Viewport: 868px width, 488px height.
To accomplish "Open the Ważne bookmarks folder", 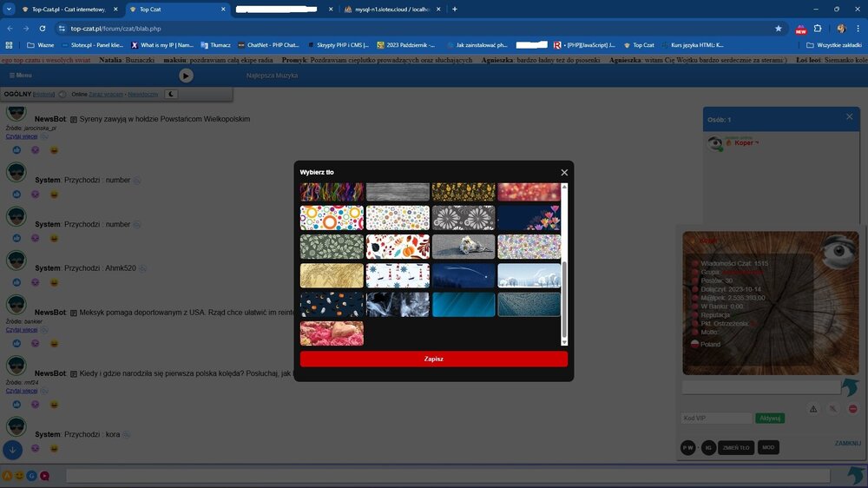I will coord(41,45).
